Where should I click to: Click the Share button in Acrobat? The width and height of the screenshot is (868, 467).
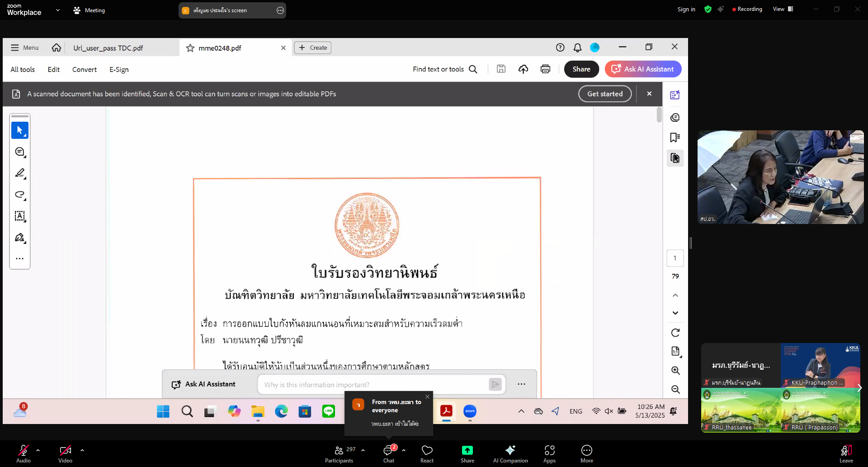tap(581, 69)
